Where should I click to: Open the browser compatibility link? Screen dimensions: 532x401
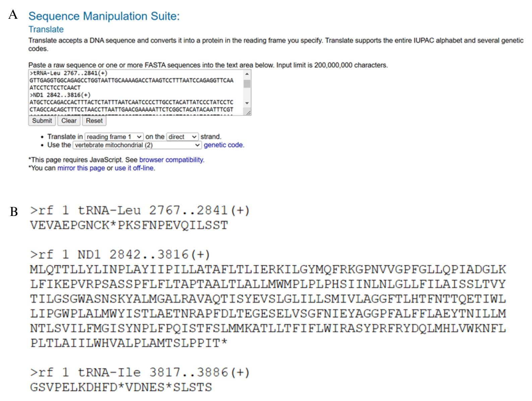[x=172, y=160]
